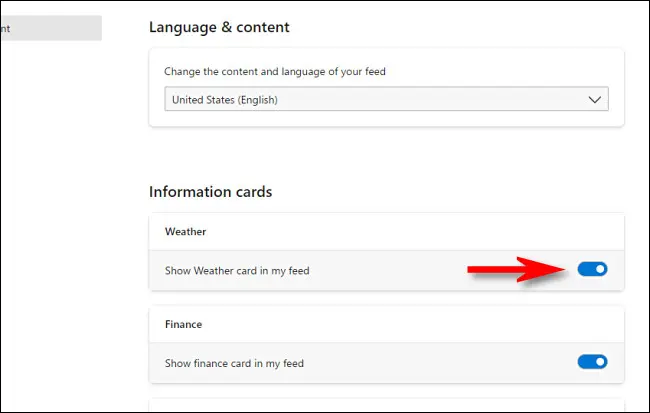
Task: Turn off the Weather card toggle
Action: tap(592, 269)
